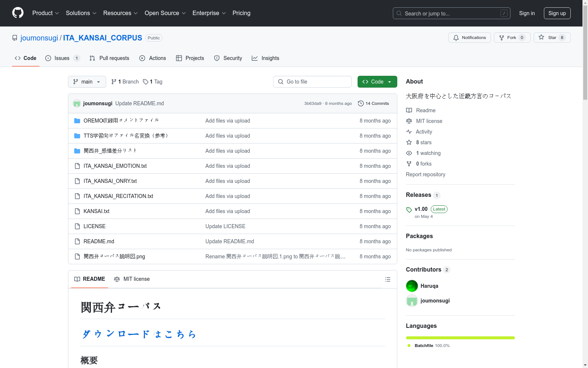The image size is (588, 368).
Task: Open README.md file in list
Action: click(99, 241)
